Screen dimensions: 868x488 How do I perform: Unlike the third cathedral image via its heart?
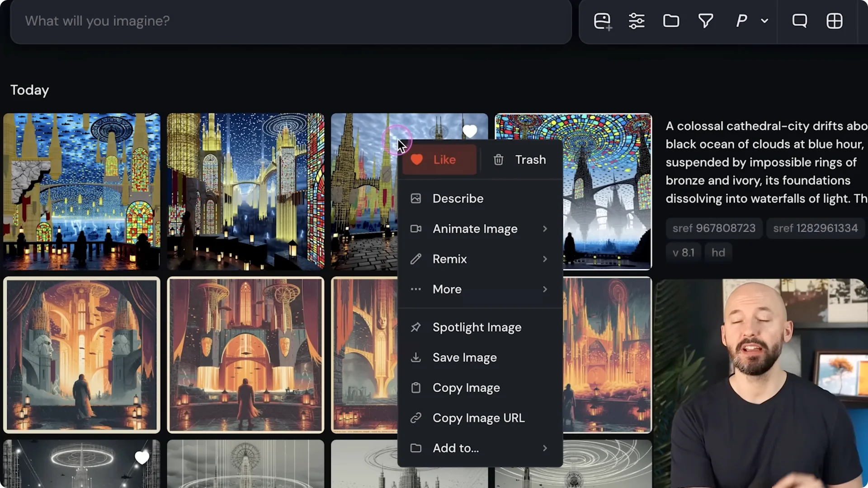pyautogui.click(x=470, y=131)
